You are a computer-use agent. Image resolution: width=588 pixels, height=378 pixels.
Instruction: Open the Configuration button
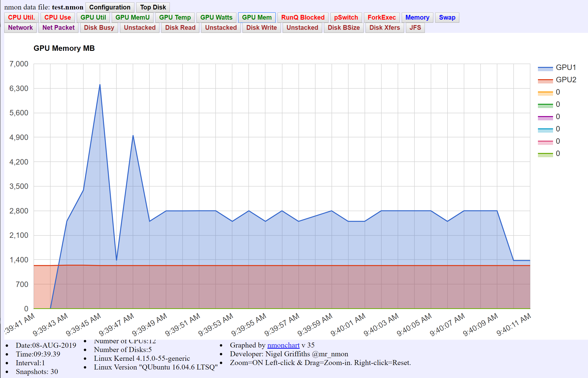(110, 7)
